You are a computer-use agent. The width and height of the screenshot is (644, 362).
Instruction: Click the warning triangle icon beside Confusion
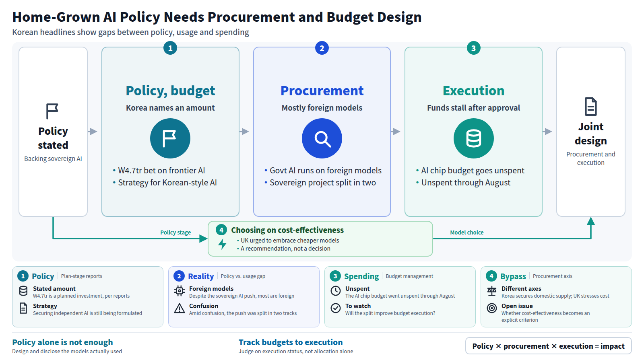pos(180,309)
